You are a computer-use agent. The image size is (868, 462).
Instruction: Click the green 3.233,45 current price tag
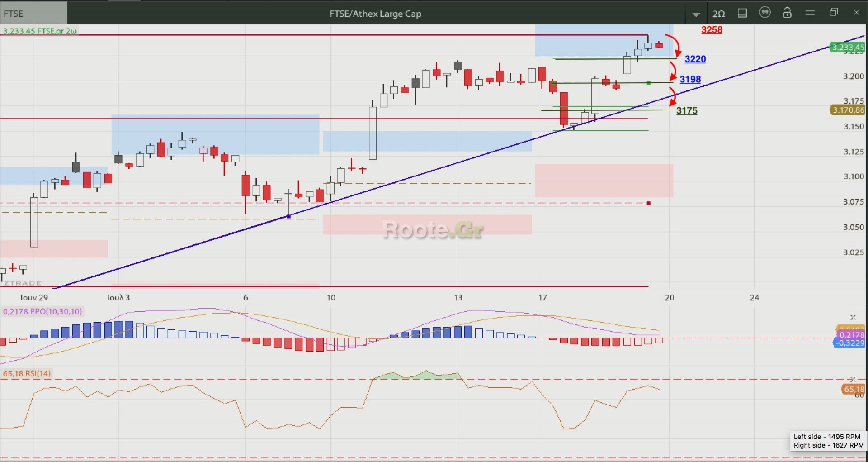pos(848,47)
